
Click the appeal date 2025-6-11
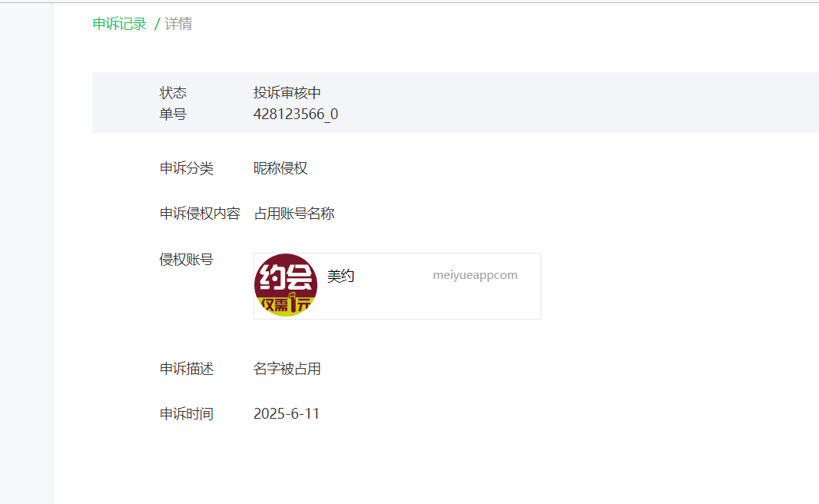(287, 414)
